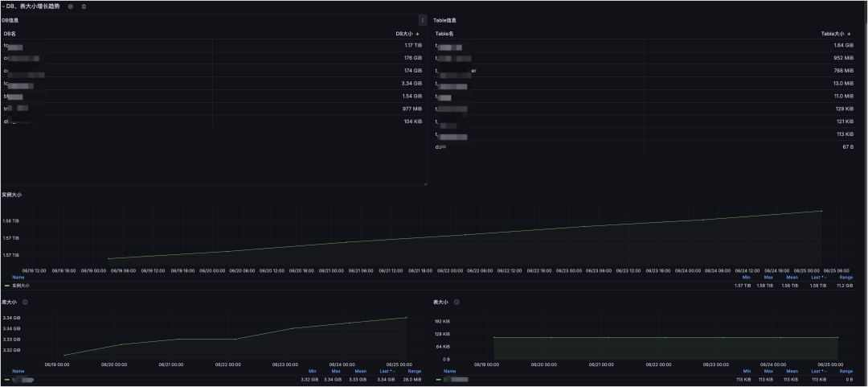Select the 952 MiB table size cell

coord(844,58)
